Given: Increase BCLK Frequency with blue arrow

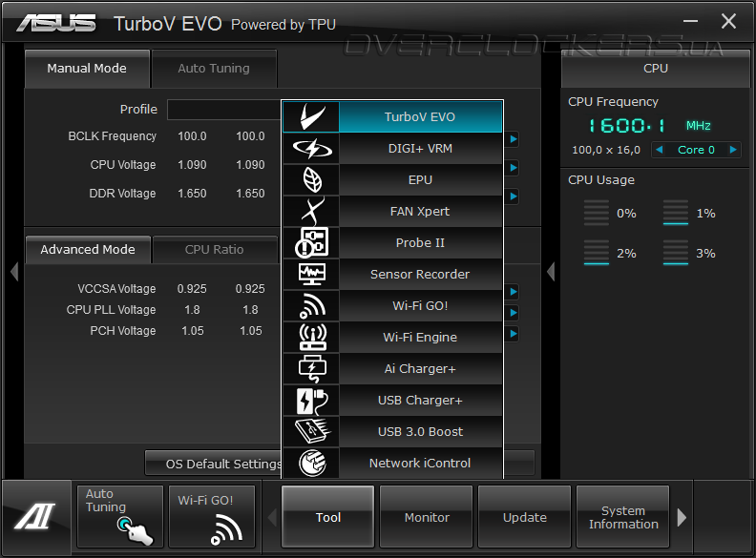Looking at the screenshot, I should point(513,139).
